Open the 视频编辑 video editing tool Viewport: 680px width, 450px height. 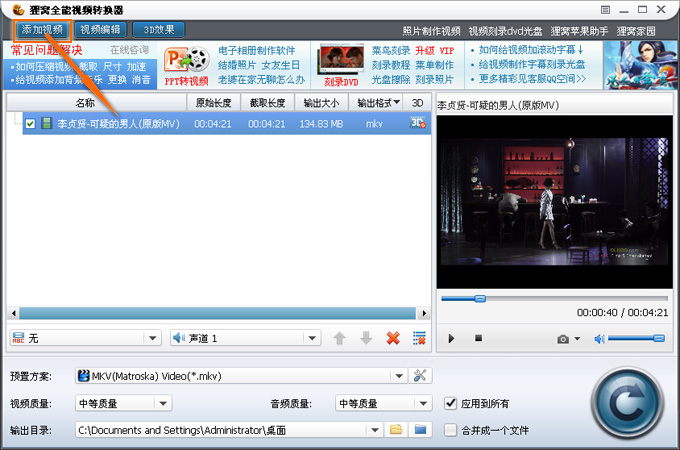click(x=100, y=30)
